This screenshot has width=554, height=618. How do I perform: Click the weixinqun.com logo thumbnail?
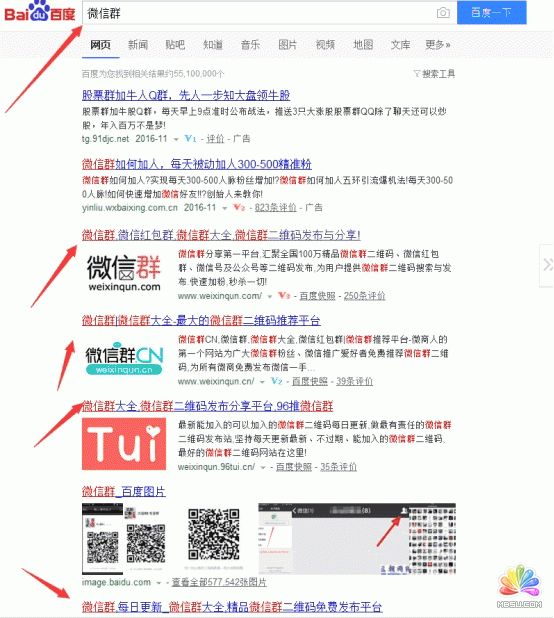(x=124, y=273)
